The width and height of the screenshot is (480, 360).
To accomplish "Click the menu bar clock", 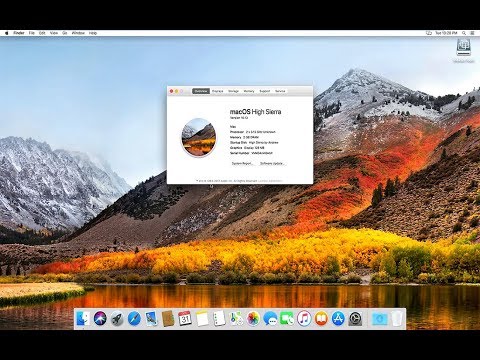I will coord(446,33).
